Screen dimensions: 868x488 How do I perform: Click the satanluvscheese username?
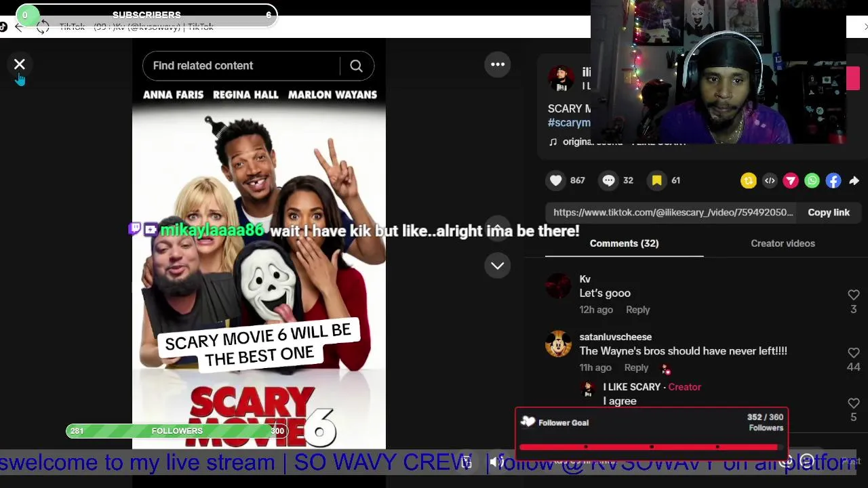[x=615, y=337]
